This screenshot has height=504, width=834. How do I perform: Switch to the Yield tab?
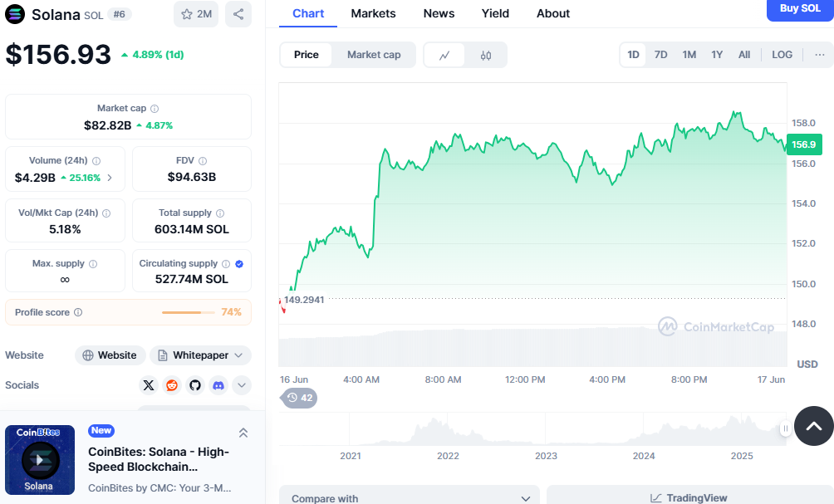(x=495, y=14)
